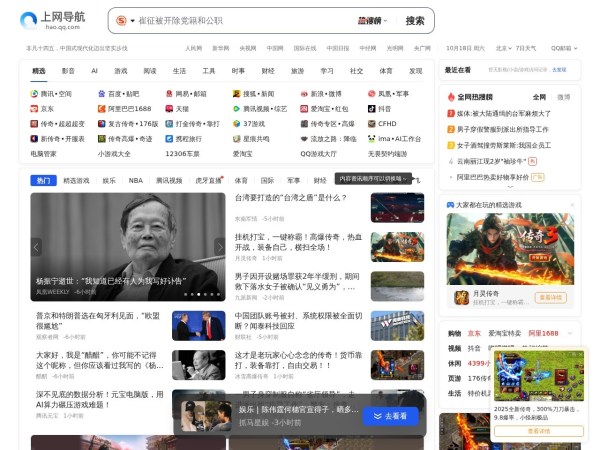600x450 pixels.
Task: Open the 传奇•超超超变 game icon
Action: click(x=34, y=124)
